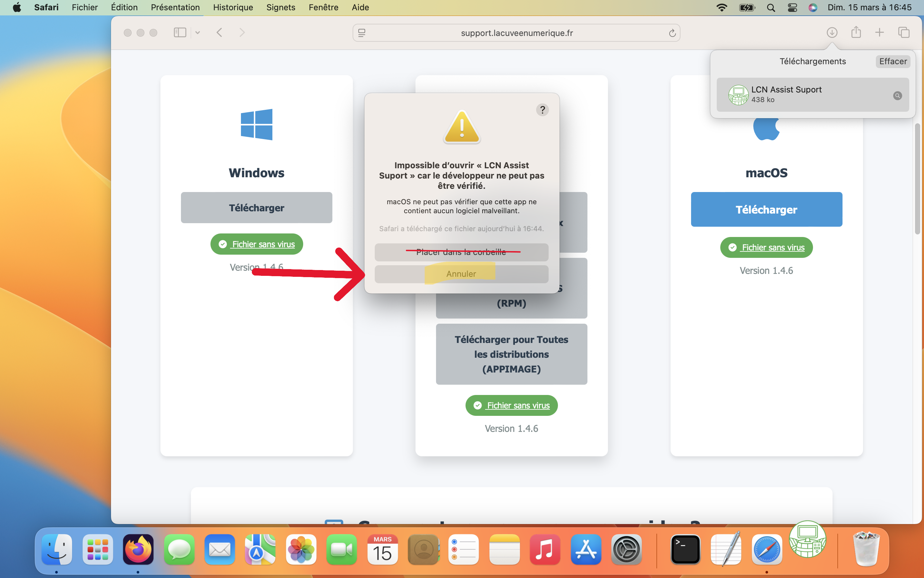
Task: Open Reminders from the Dock
Action: coord(464,550)
